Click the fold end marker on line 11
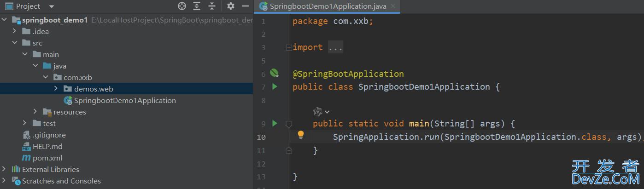 coord(289,150)
